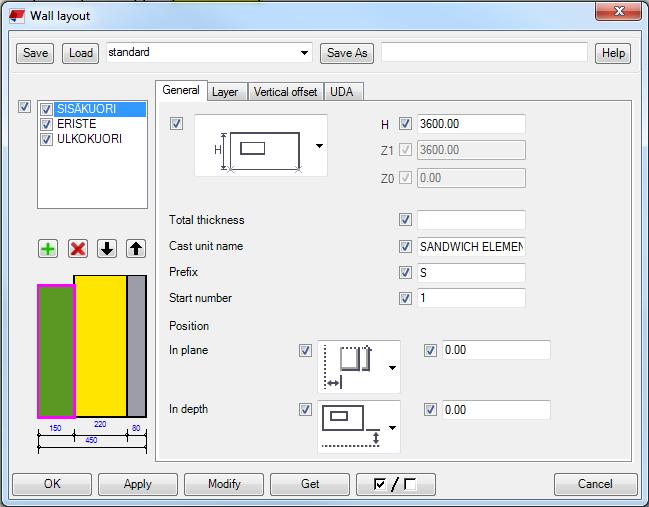Toggle In plane option checkbox
649x507 pixels.
[305, 351]
